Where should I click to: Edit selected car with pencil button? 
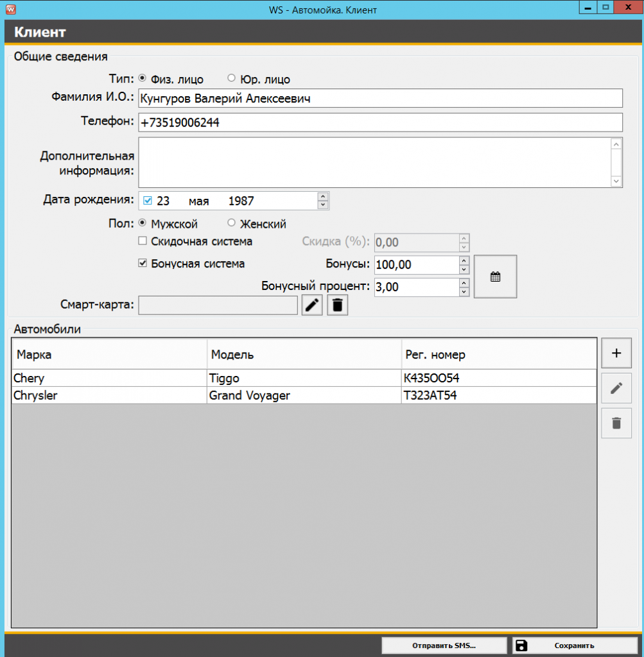coord(616,388)
